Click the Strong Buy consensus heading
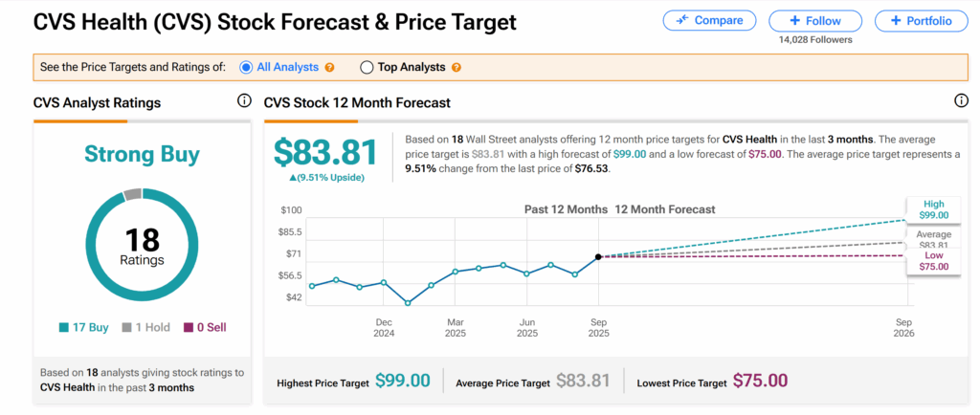Image resolution: width=980 pixels, height=415 pixels. (x=142, y=153)
